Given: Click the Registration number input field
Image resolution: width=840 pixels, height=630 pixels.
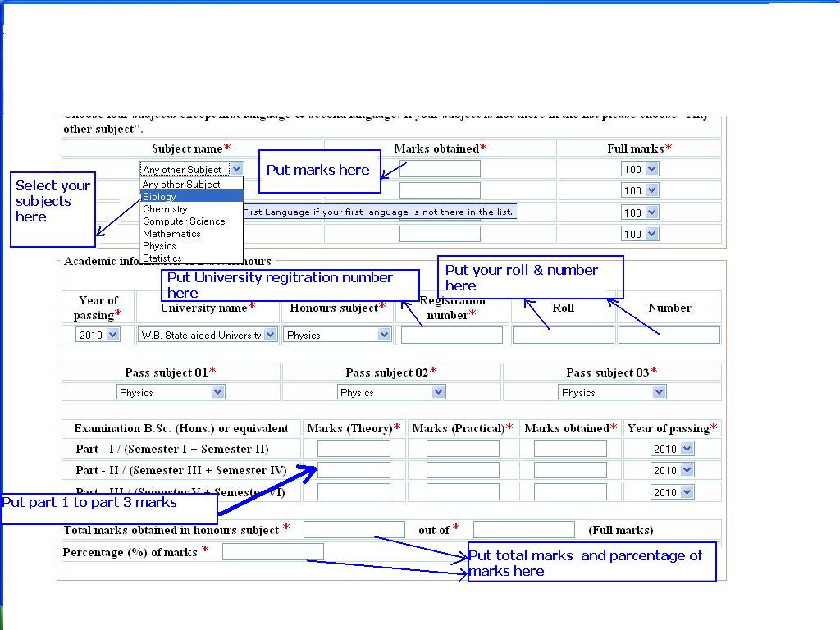Looking at the screenshot, I should (x=452, y=335).
